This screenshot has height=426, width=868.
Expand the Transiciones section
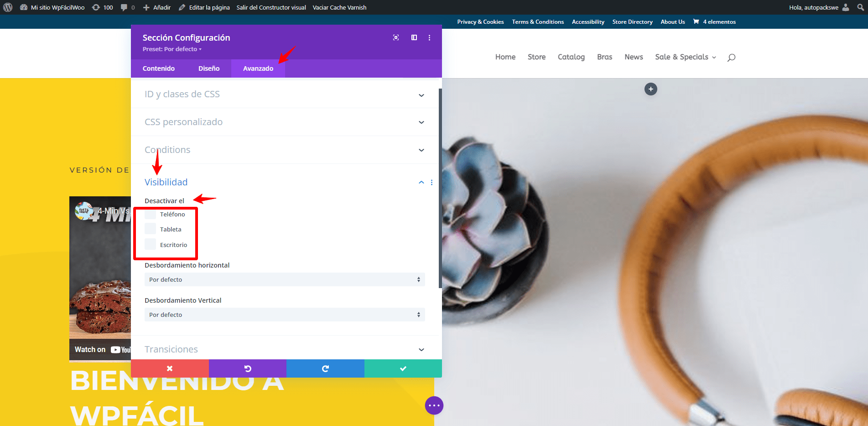(285, 349)
